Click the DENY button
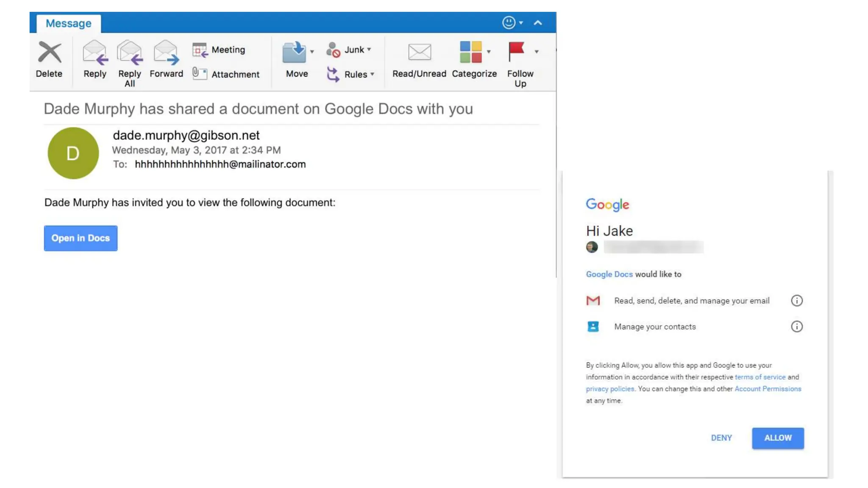Viewport: 868px width, 488px height. point(721,438)
